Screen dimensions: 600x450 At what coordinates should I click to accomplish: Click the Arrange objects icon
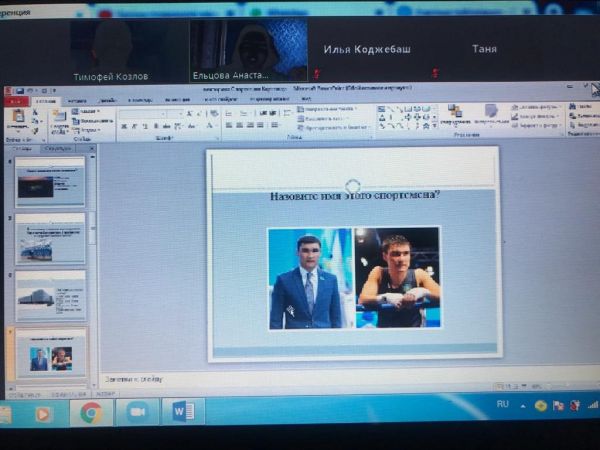tap(455, 113)
